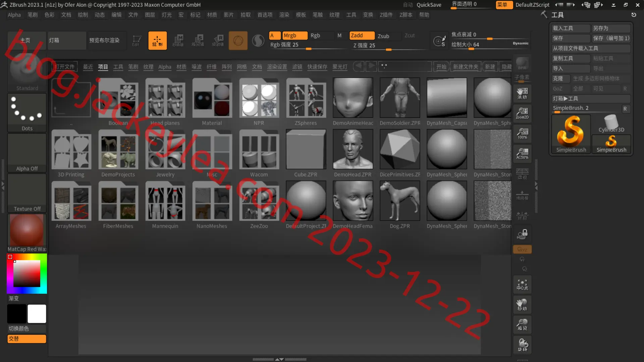This screenshot has height=362, width=644.
Task: Open the Alpha Off selector
Action: (x=27, y=153)
